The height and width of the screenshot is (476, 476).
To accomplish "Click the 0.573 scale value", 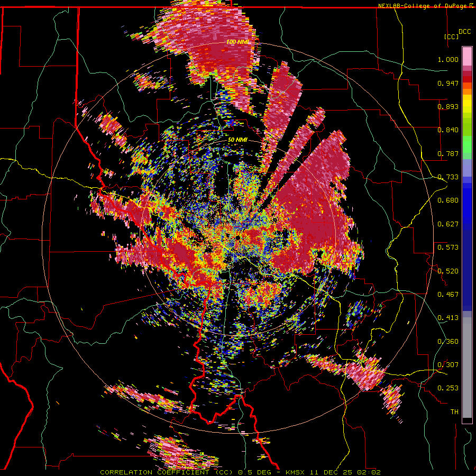I will 448,248.
